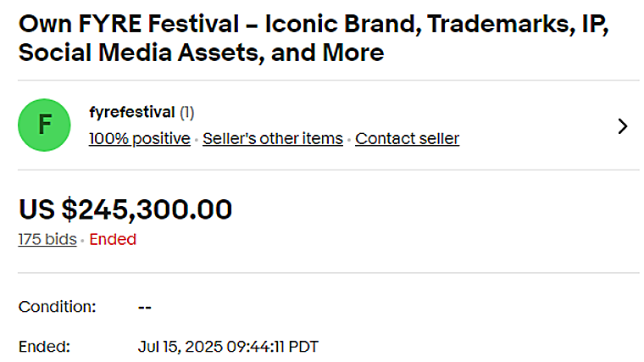
Task: Click the Condition value dashes
Action: click(144, 306)
